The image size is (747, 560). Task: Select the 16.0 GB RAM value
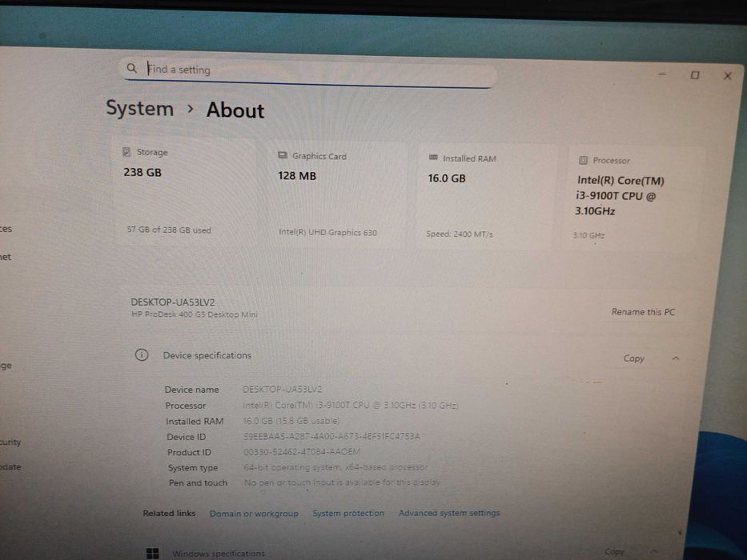coord(447,178)
